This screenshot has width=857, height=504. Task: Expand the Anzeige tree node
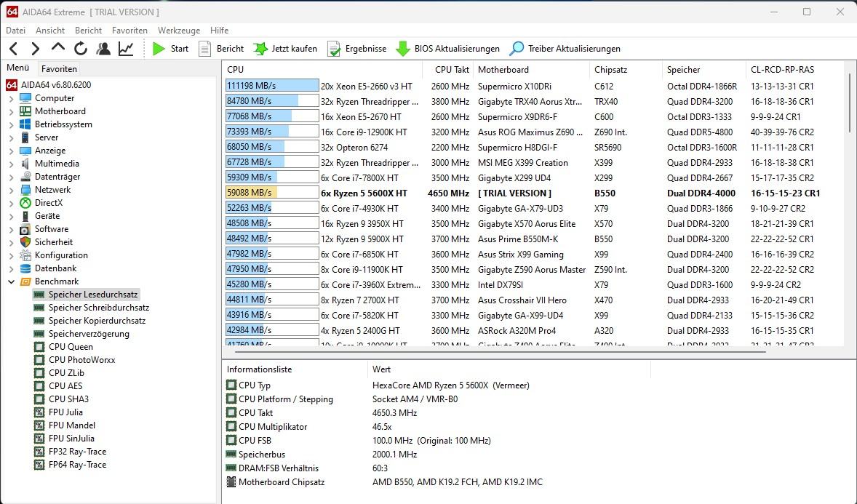point(11,151)
